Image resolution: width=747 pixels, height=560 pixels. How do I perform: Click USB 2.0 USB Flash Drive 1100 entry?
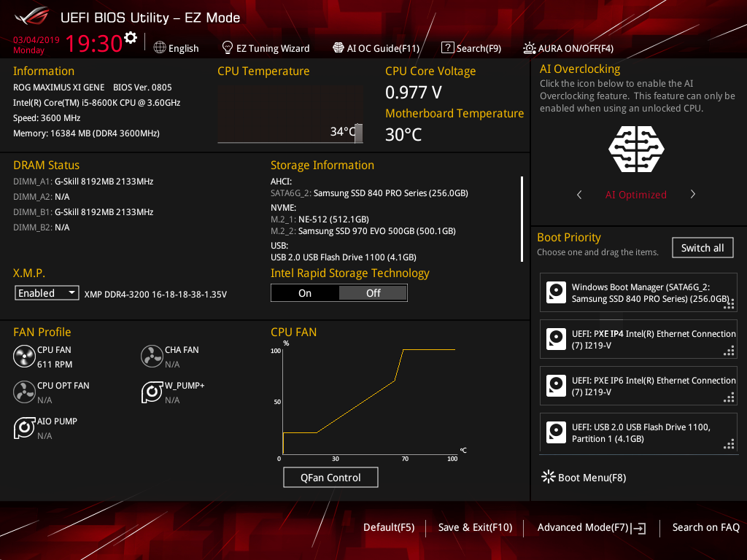point(344,257)
